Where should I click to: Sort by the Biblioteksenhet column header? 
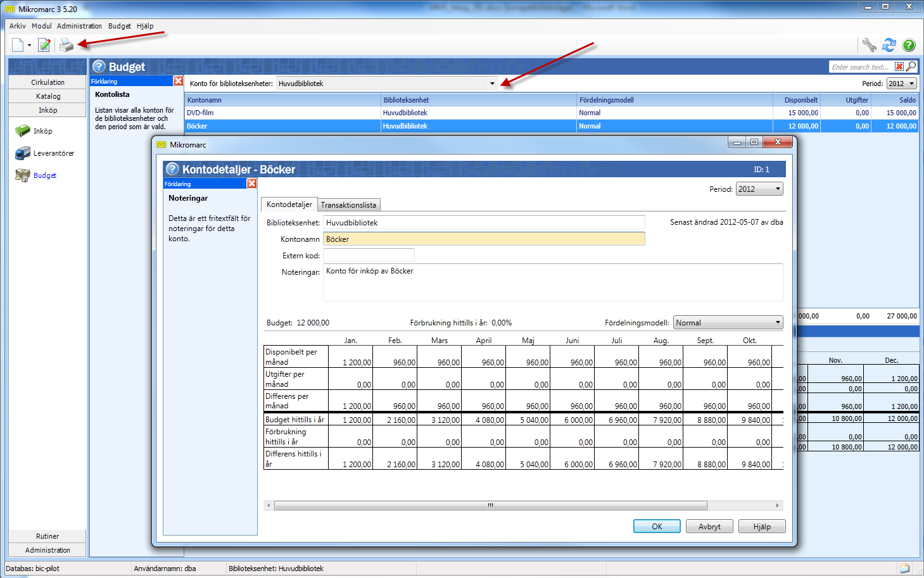(479, 100)
